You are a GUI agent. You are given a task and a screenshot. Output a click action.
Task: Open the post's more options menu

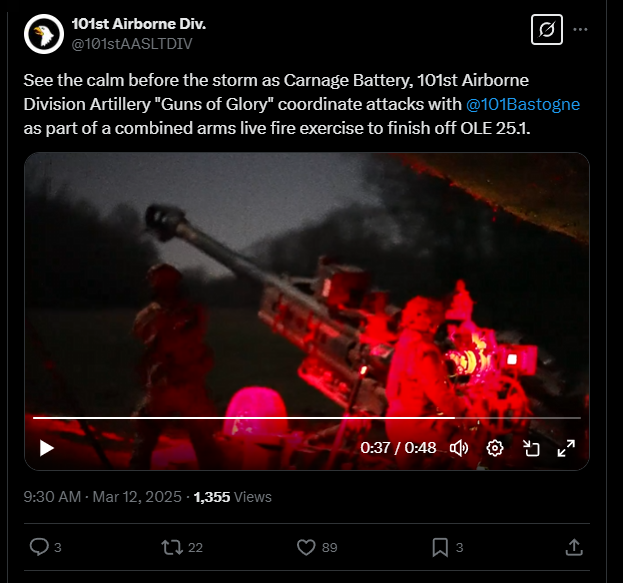[x=580, y=30]
